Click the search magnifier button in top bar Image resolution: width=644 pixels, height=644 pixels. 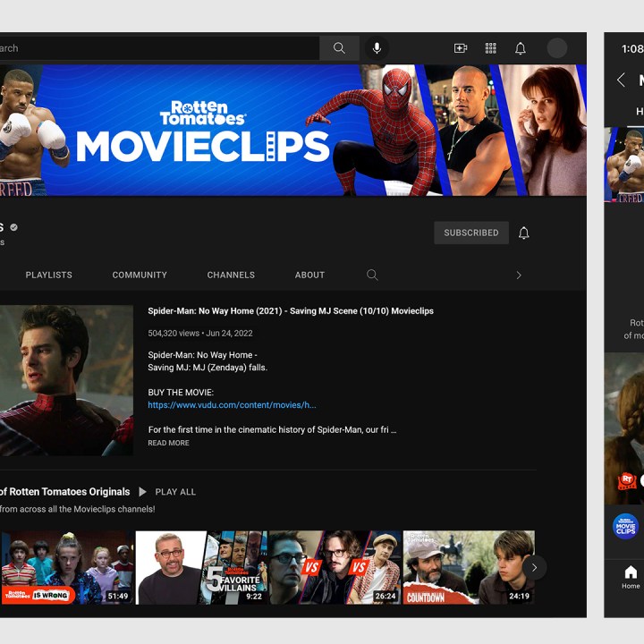[339, 48]
